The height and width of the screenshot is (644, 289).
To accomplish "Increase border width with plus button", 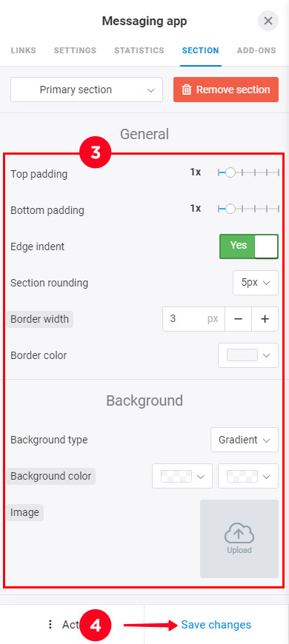I will tap(265, 319).
